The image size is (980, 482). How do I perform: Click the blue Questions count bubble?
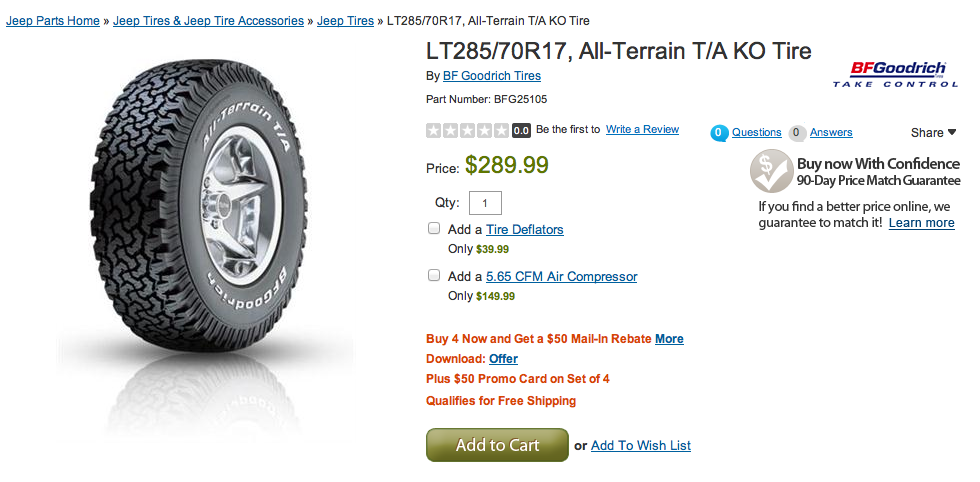coord(719,133)
